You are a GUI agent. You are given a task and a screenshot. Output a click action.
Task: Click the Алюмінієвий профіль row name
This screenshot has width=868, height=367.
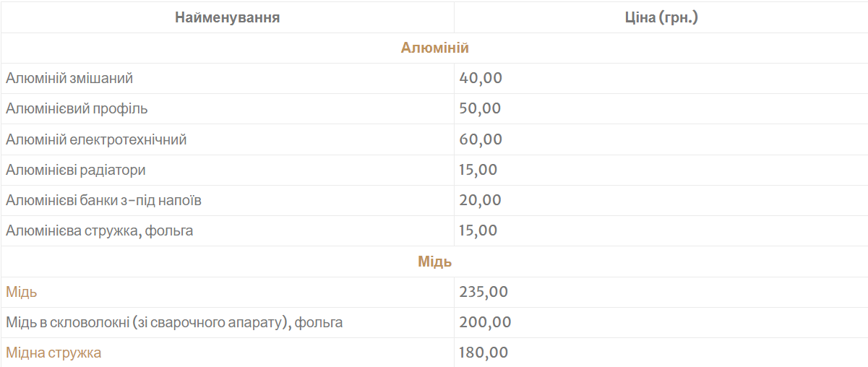pyautogui.click(x=77, y=109)
